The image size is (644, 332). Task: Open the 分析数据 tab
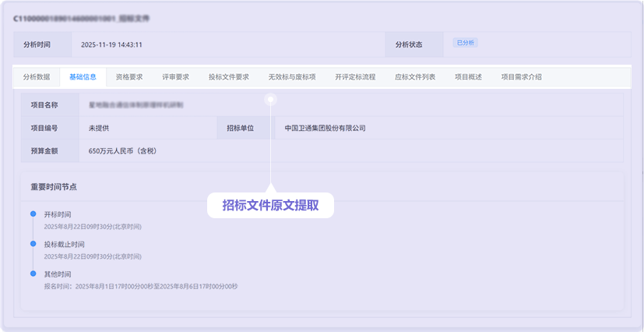[x=37, y=77]
